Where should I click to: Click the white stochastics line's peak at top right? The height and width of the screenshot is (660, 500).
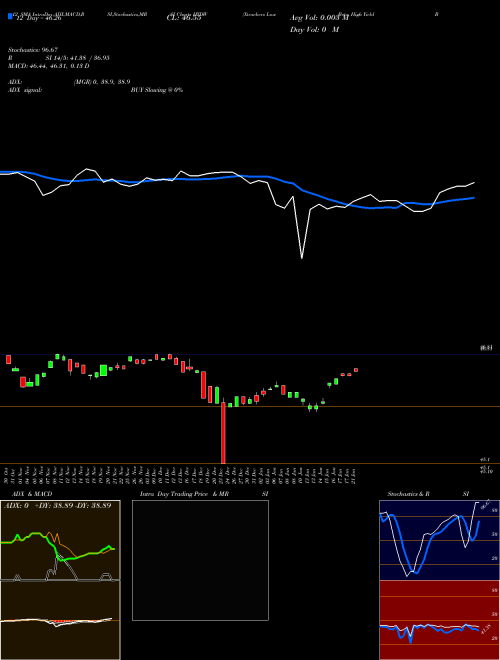tap(477, 503)
